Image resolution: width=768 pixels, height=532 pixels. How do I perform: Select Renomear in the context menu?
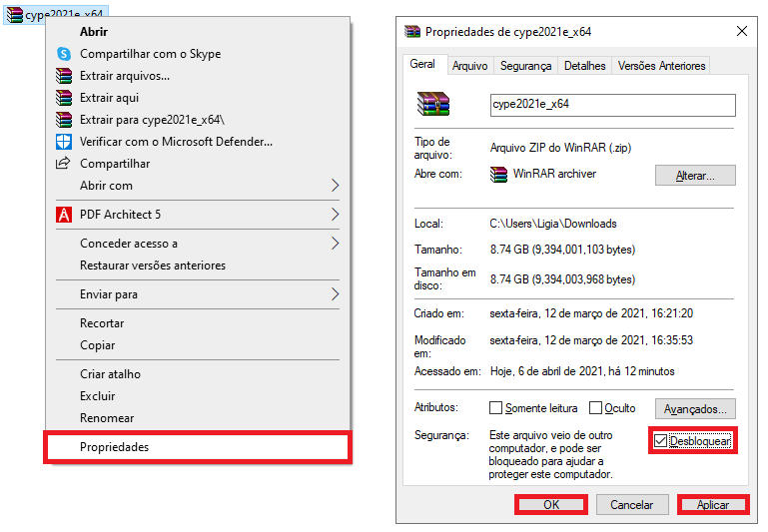click(198, 418)
